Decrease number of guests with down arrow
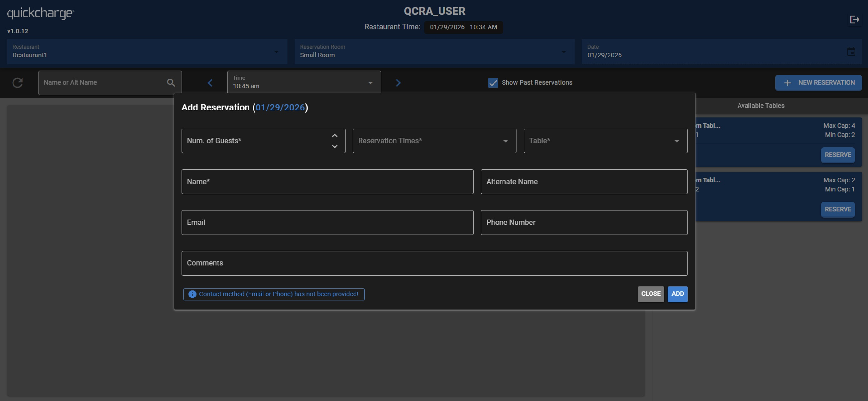This screenshot has height=401, width=868. [x=334, y=146]
